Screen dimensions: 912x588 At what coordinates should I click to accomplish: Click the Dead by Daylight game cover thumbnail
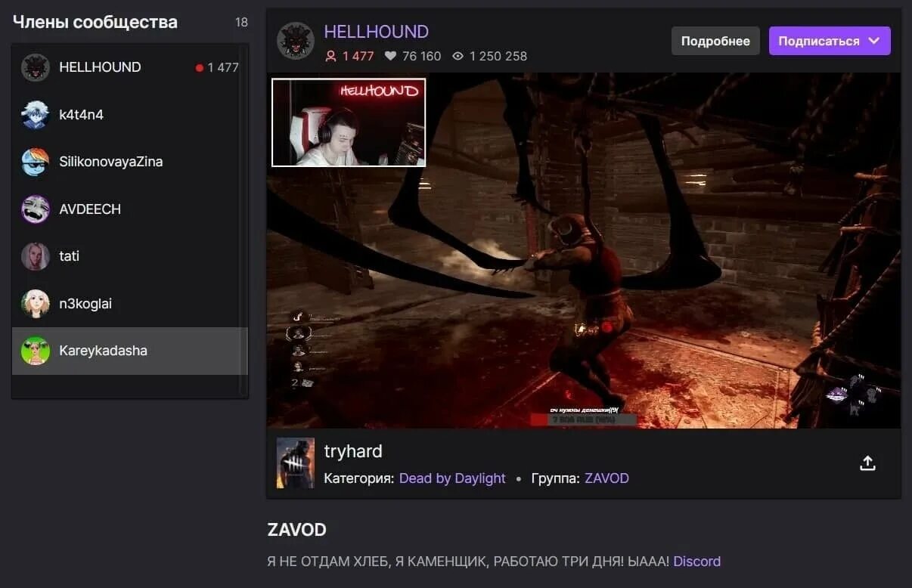tap(295, 463)
